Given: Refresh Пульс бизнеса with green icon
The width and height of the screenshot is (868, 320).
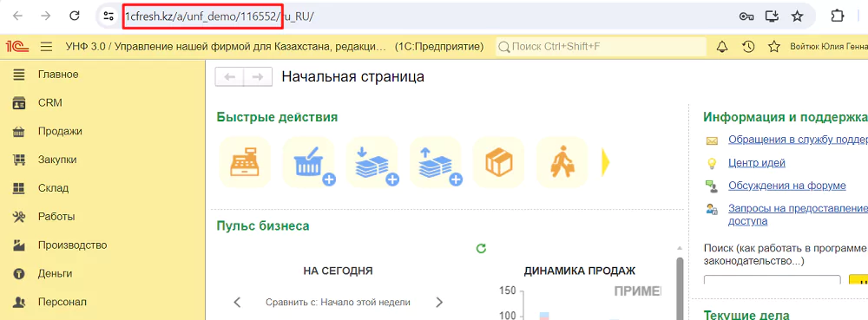Looking at the screenshot, I should (x=481, y=249).
